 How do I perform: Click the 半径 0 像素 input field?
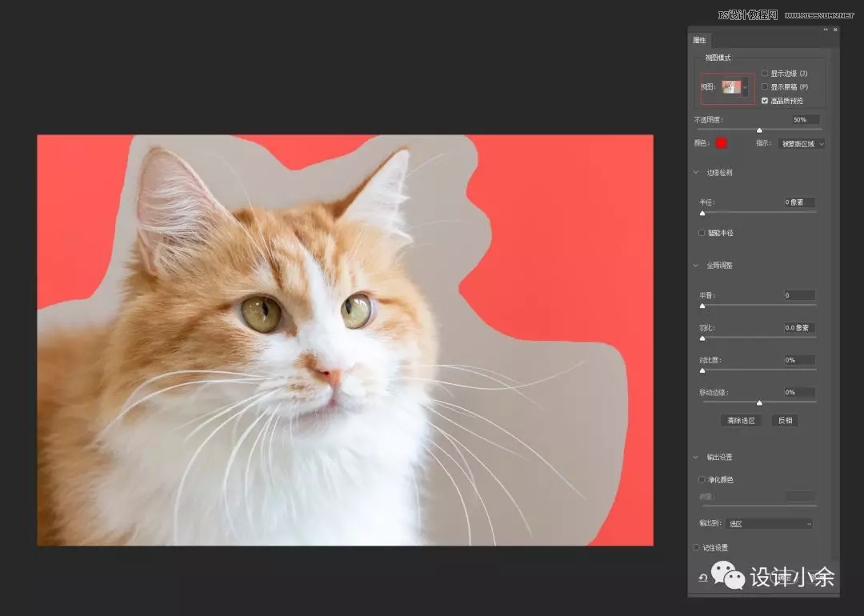pos(799,202)
